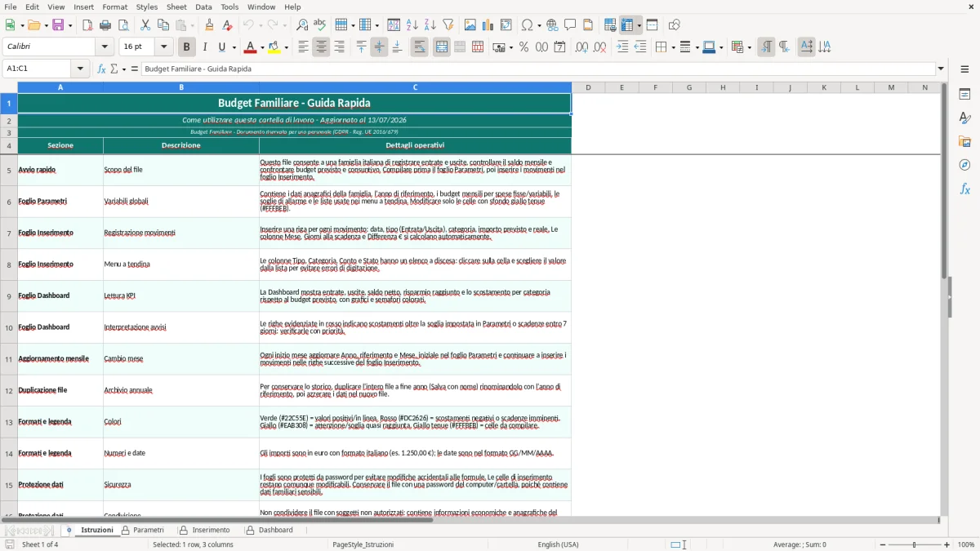
Task: Expand the formula bar
Action: pyautogui.click(x=941, y=69)
